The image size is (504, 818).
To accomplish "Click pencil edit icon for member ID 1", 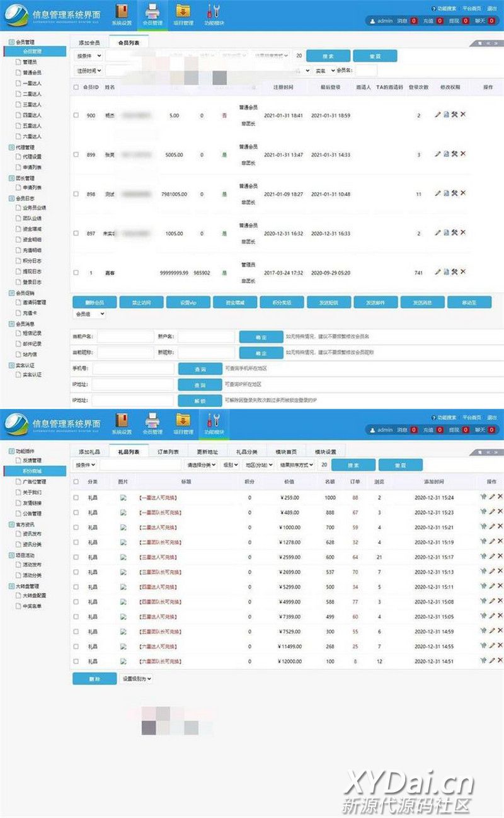I will (438, 272).
